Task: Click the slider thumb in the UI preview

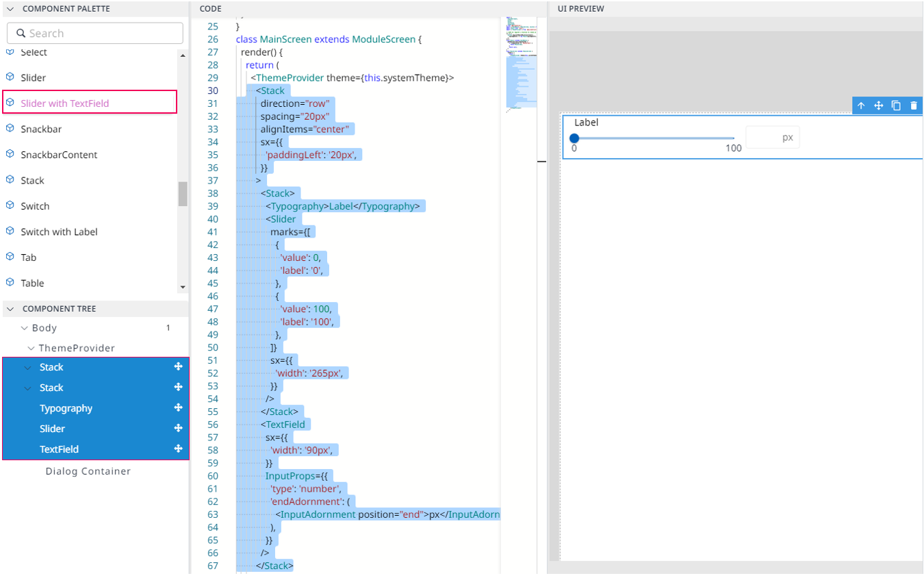Action: 574,138
